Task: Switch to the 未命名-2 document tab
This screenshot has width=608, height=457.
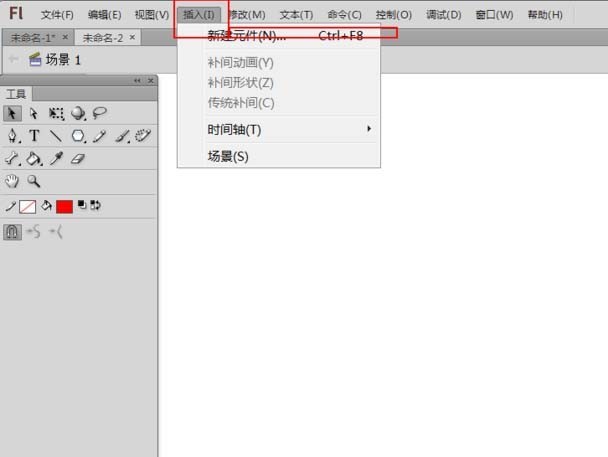Action: [x=103, y=38]
